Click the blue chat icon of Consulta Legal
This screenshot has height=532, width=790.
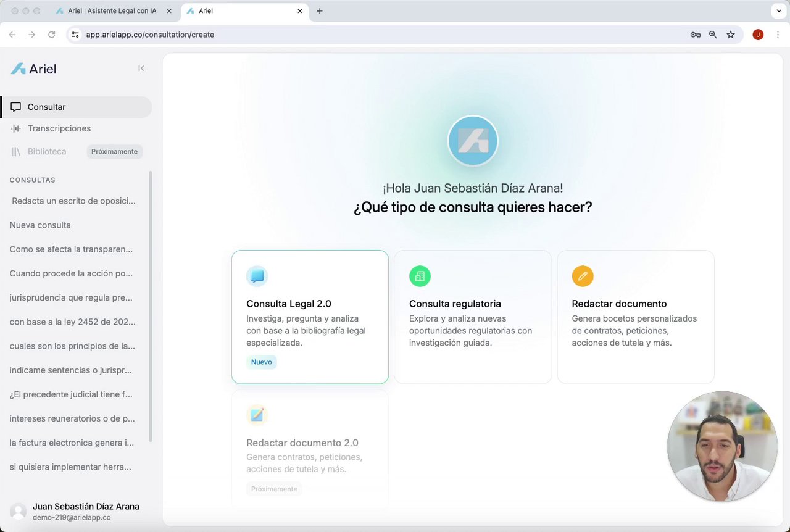tap(257, 276)
